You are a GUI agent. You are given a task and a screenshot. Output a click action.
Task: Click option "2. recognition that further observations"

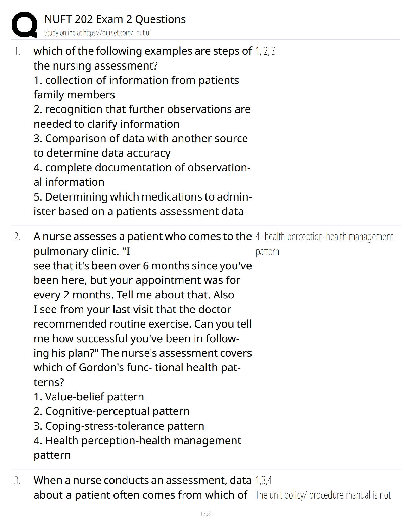coord(142,109)
